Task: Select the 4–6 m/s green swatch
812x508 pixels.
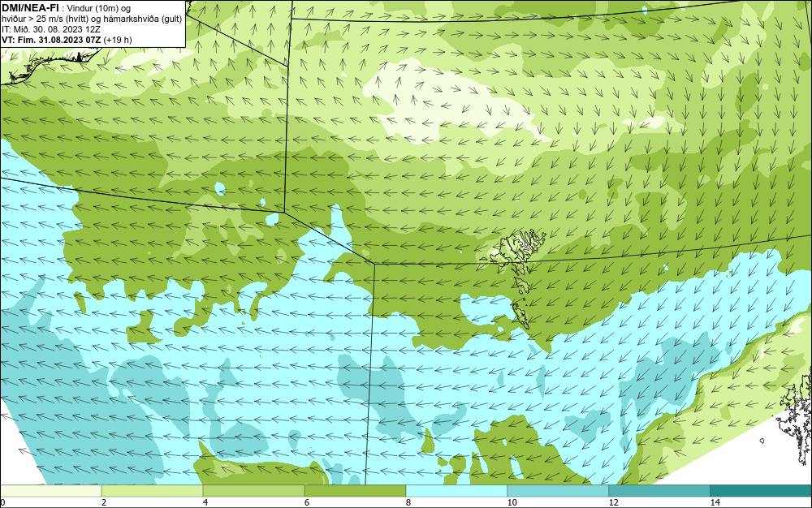Action: 253,490
